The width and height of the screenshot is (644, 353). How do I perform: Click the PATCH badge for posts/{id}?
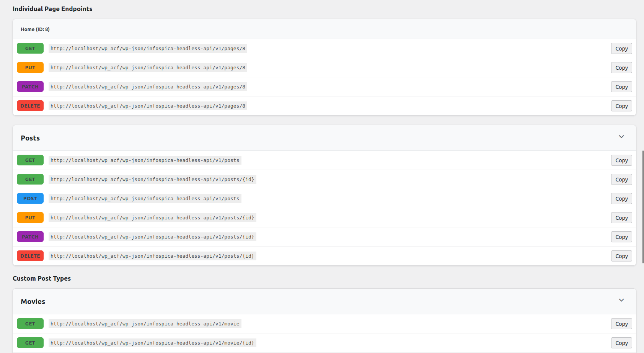pos(30,237)
